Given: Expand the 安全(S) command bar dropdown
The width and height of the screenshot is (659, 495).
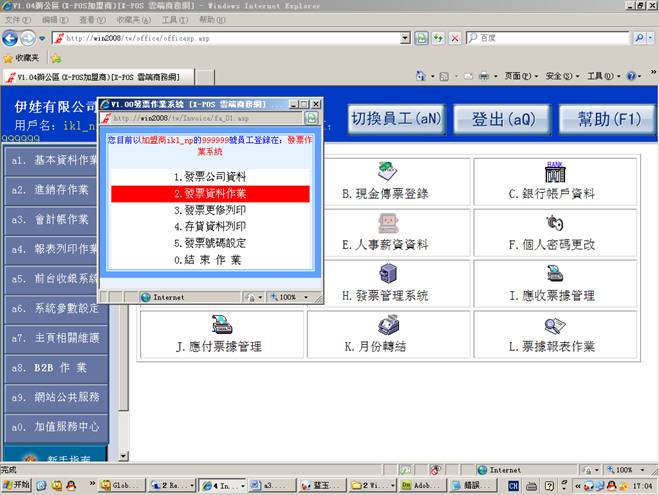Looking at the screenshot, I should pos(559,76).
